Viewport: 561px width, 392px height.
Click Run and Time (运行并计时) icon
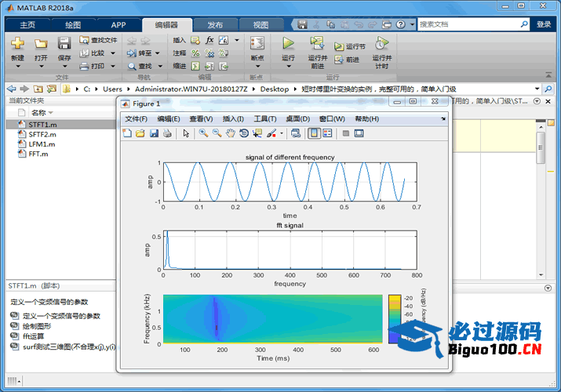381,43
